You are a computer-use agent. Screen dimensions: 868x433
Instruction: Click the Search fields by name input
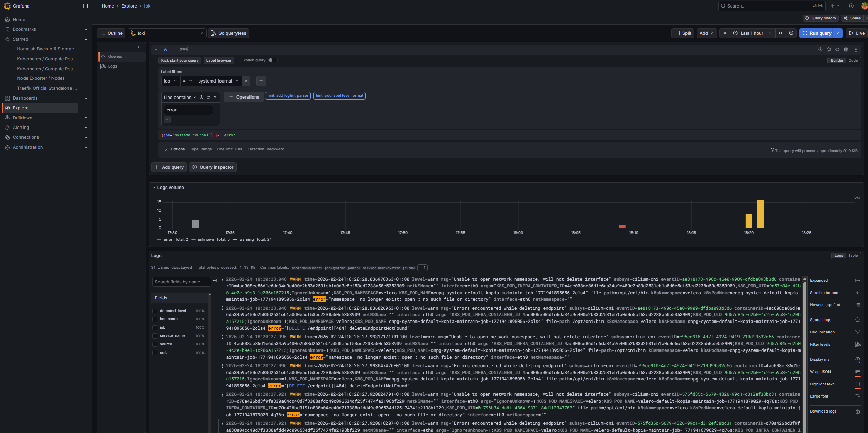point(181,282)
